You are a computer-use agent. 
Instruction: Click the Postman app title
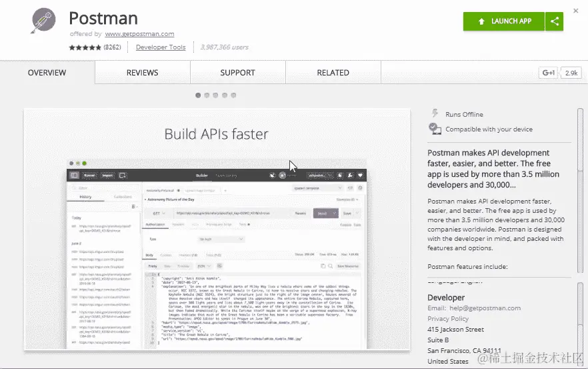pos(103,18)
